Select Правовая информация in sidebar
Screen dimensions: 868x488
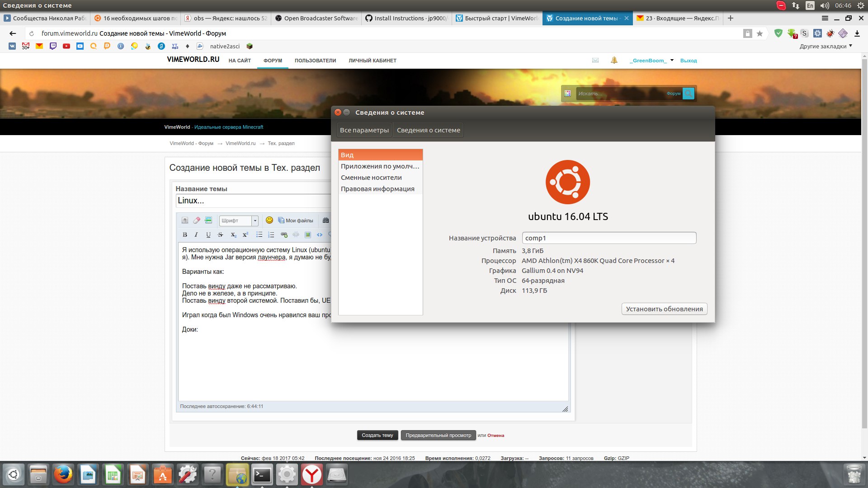380,189
